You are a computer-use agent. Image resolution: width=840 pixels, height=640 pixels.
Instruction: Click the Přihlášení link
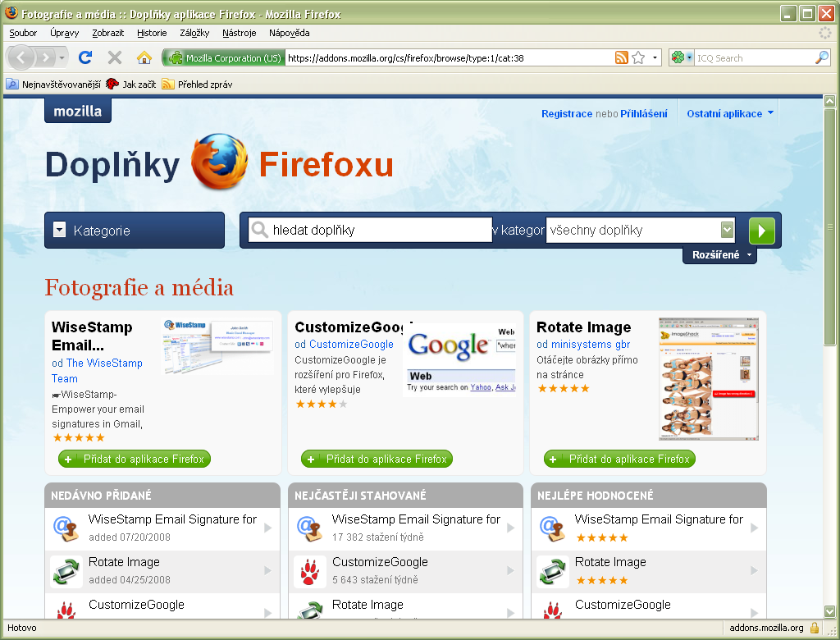pyautogui.click(x=644, y=113)
